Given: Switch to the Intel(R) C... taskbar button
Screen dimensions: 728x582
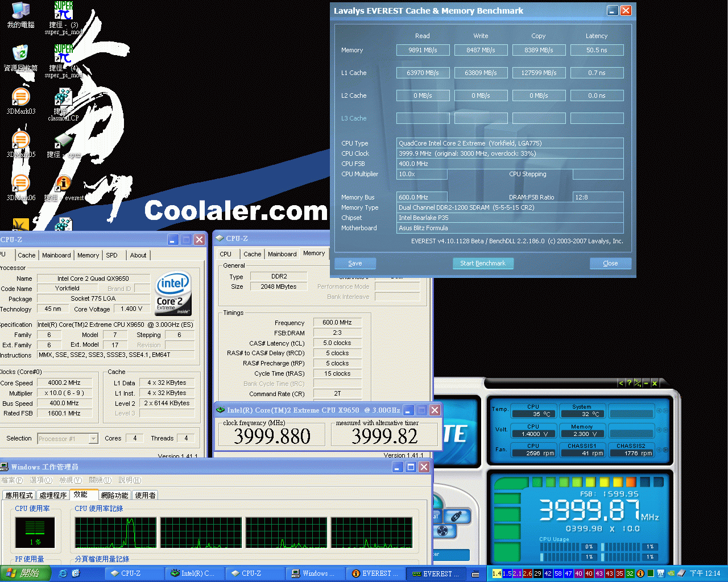Looking at the screenshot, I should tap(193, 573).
